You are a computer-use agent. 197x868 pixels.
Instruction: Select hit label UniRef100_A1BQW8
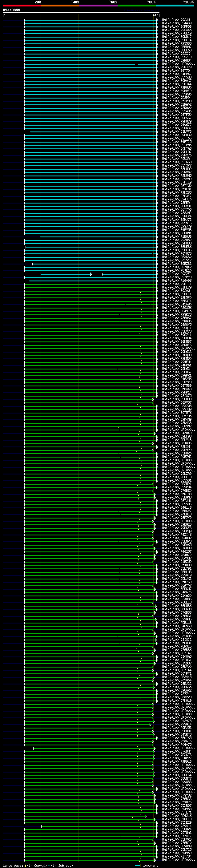tap(177, 237)
